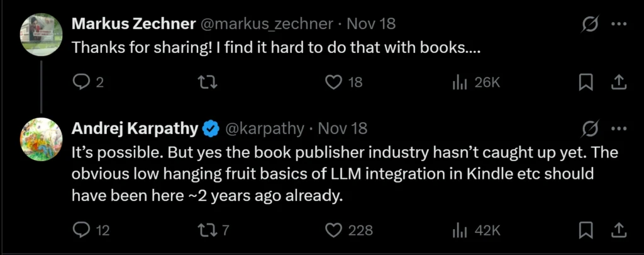Like Andrej Karpathy's tweet
This screenshot has width=644, height=255.
tap(335, 230)
